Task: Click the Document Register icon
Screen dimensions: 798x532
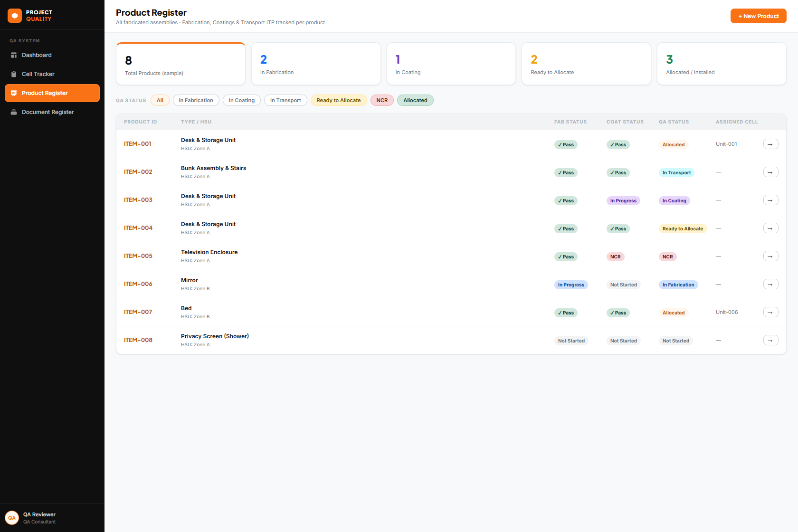Action: tap(14, 112)
